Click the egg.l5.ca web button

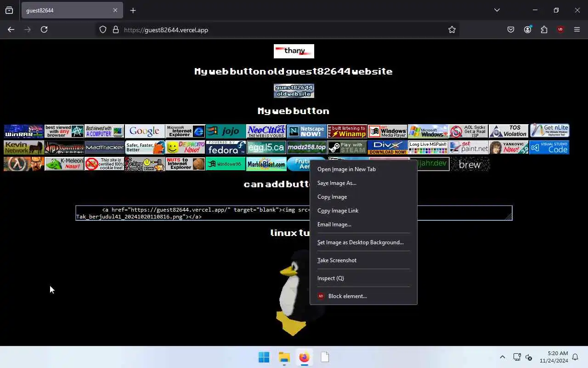266,148
